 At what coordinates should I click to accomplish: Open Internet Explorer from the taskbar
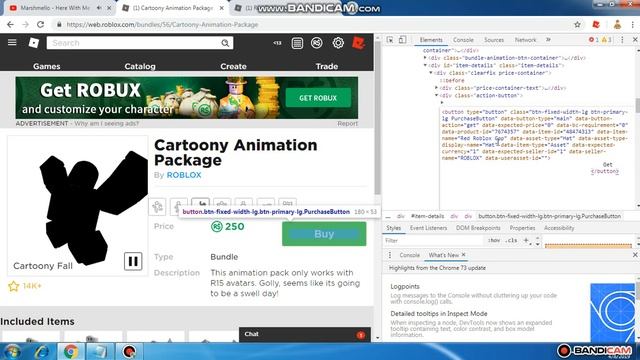42,351
